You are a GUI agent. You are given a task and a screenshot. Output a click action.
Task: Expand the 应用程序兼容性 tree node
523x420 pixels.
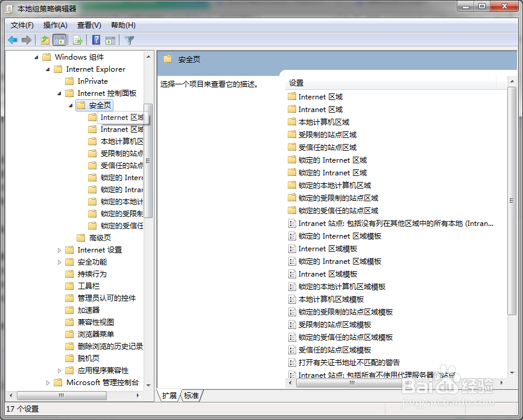[x=59, y=371]
